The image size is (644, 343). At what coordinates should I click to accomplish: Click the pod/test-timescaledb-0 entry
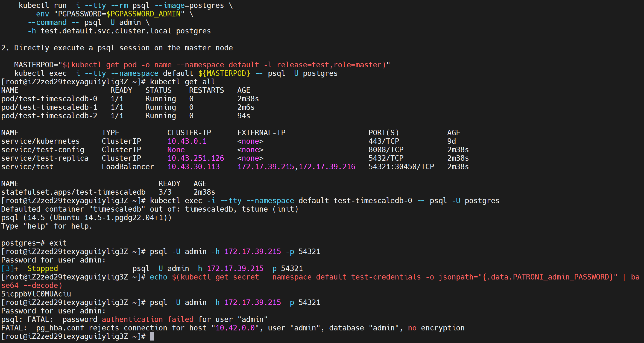pos(49,99)
